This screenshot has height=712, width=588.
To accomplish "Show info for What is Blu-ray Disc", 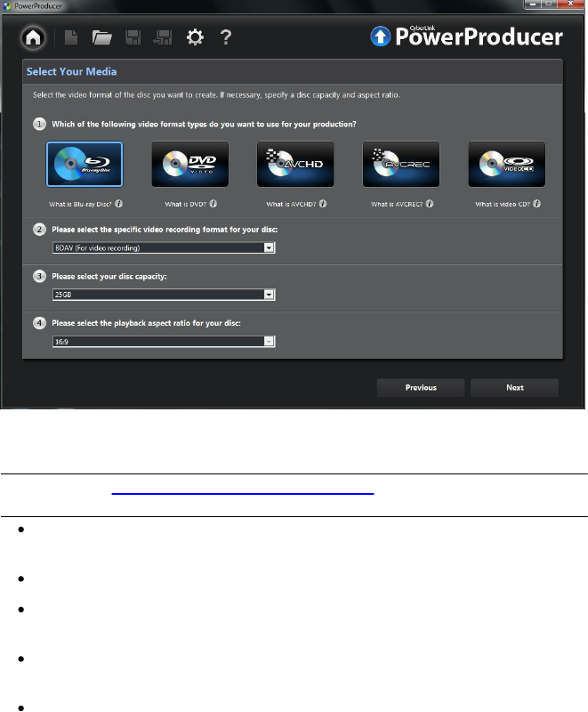I will 119,204.
